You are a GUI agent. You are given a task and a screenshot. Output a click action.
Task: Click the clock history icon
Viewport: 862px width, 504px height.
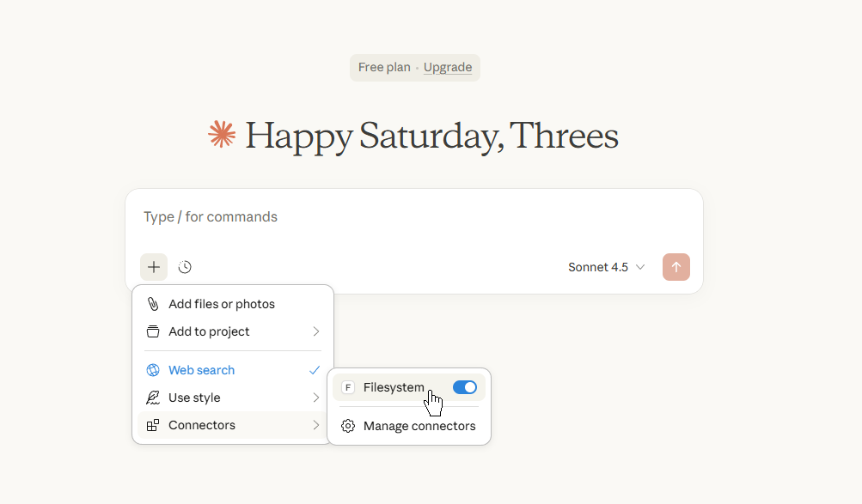click(x=185, y=267)
